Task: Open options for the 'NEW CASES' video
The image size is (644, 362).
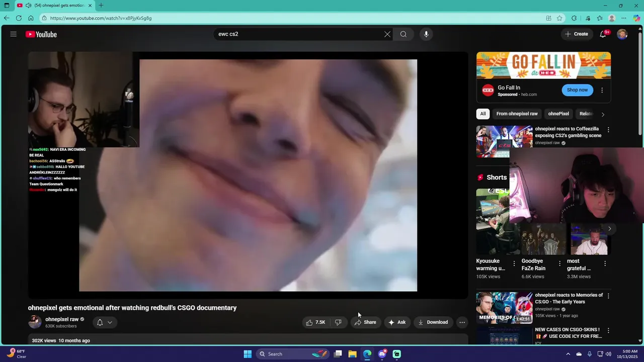Action: [608, 331]
